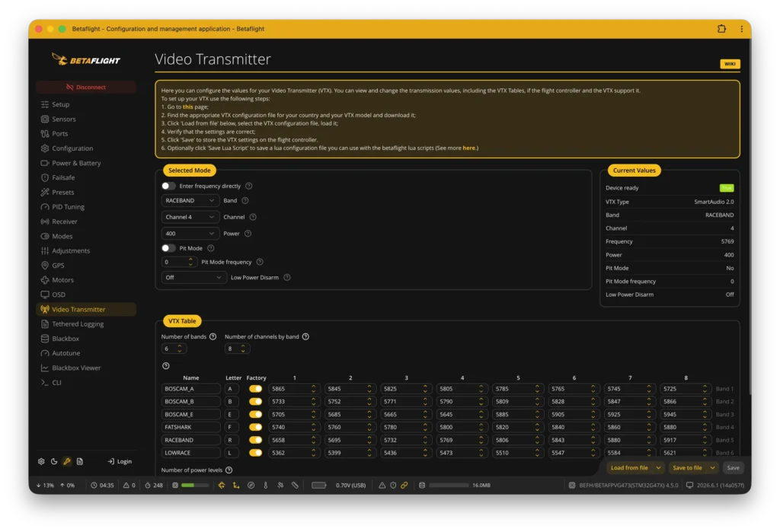Viewport: 780px width, 532px height.
Task: Click the Tethered Logging document icon
Action: [x=45, y=324]
